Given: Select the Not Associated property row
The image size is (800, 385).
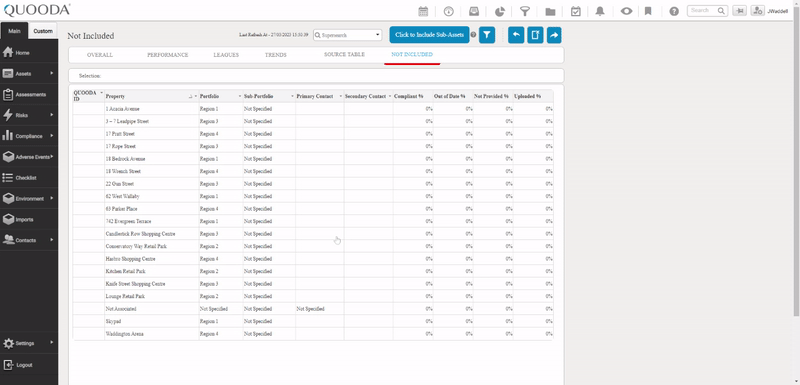Looking at the screenshot, I should click(x=313, y=309).
